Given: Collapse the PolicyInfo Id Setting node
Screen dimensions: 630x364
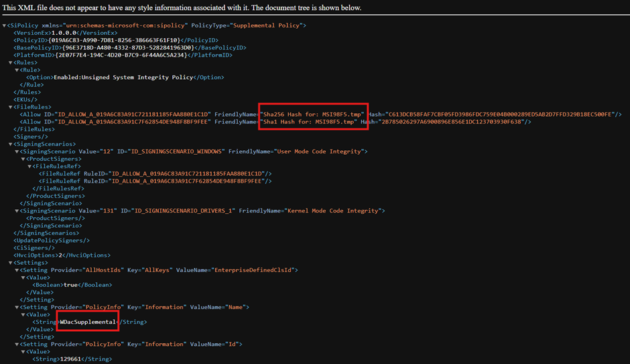Looking at the screenshot, I should pyautogui.click(x=17, y=344).
